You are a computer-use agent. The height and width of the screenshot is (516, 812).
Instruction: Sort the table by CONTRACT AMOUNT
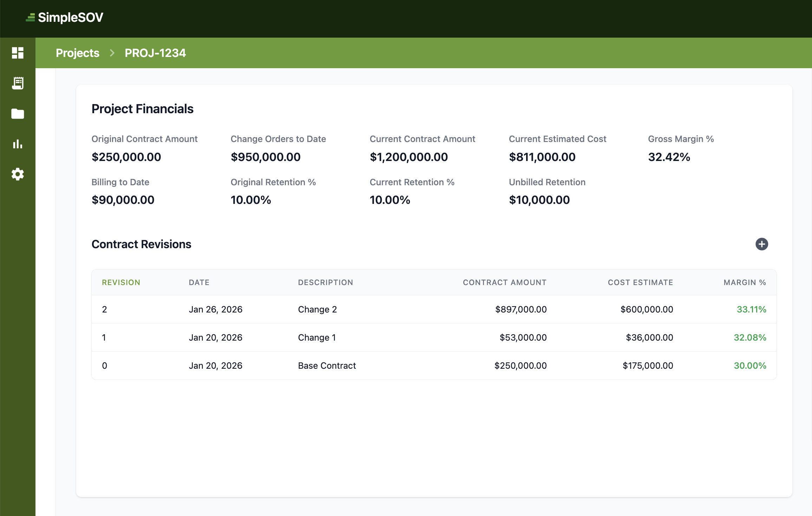(505, 282)
